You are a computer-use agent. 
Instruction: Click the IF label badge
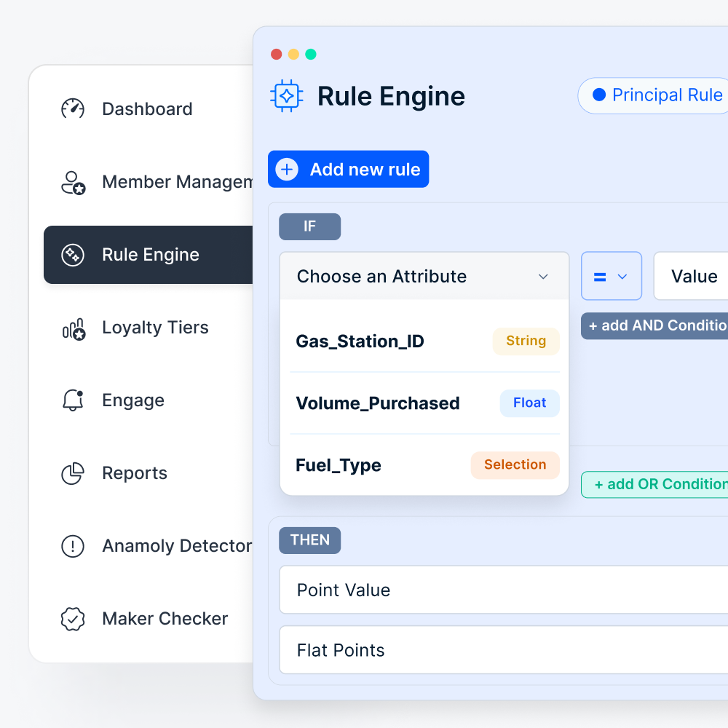pos(309,226)
